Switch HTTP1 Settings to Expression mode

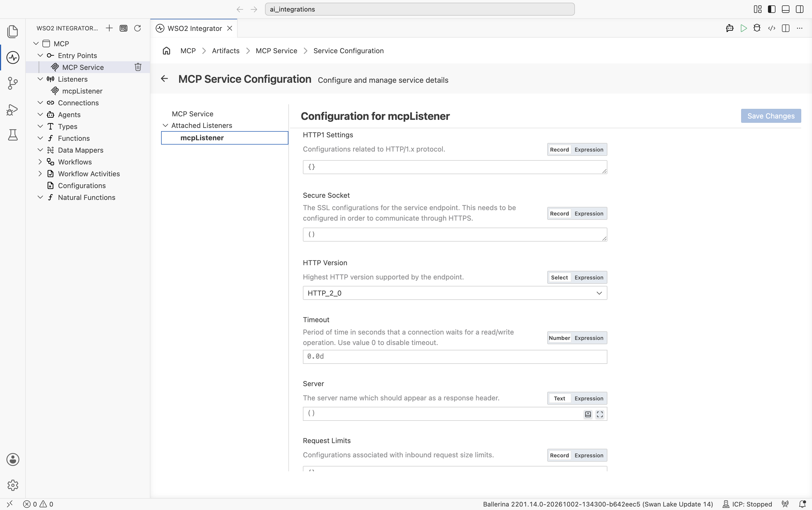(x=589, y=149)
